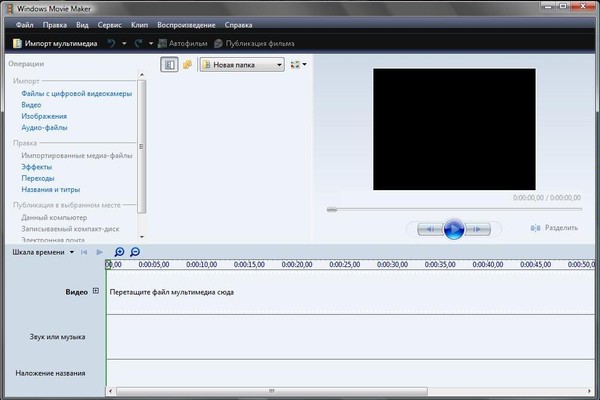
Task: Click tasks pane scroll up arrow
Action: [x=142, y=75]
